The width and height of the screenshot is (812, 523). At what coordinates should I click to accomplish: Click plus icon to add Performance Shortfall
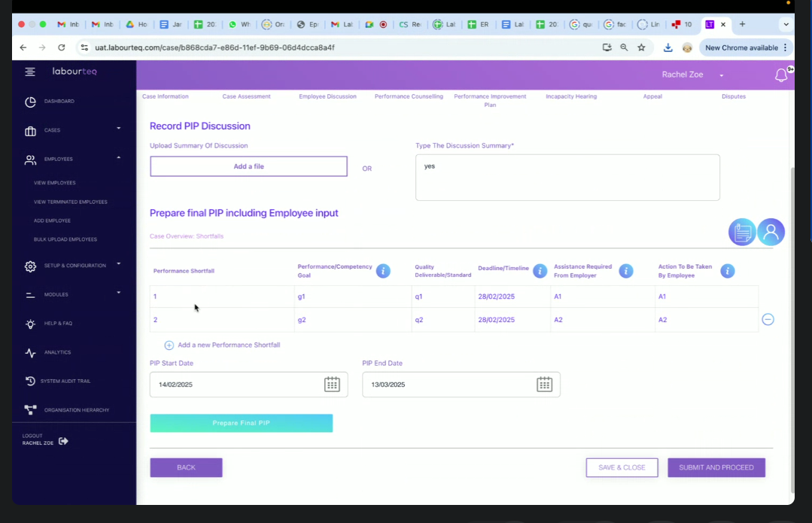[169, 345]
